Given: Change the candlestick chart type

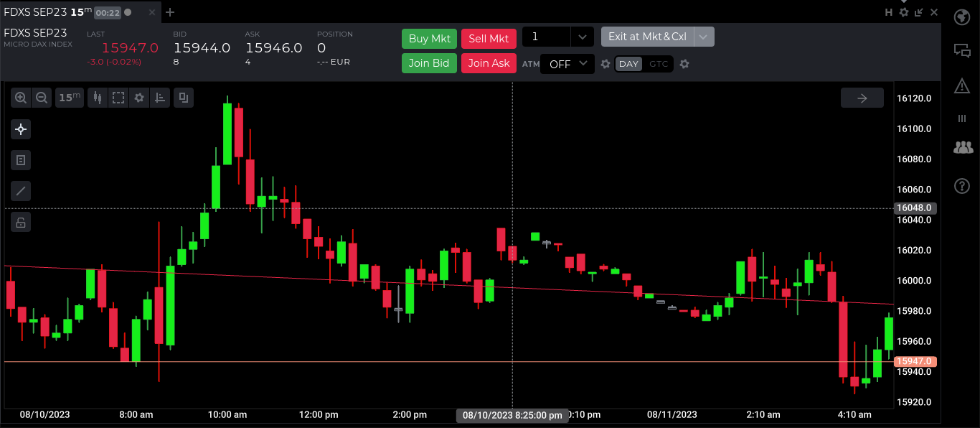Looking at the screenshot, I should [x=98, y=98].
